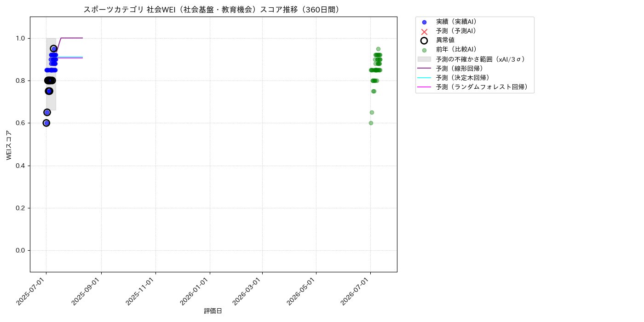Image resolution: width=644 pixels, height=322 pixels.
Task: Click y-axis tick 0.6
Action: (20, 123)
